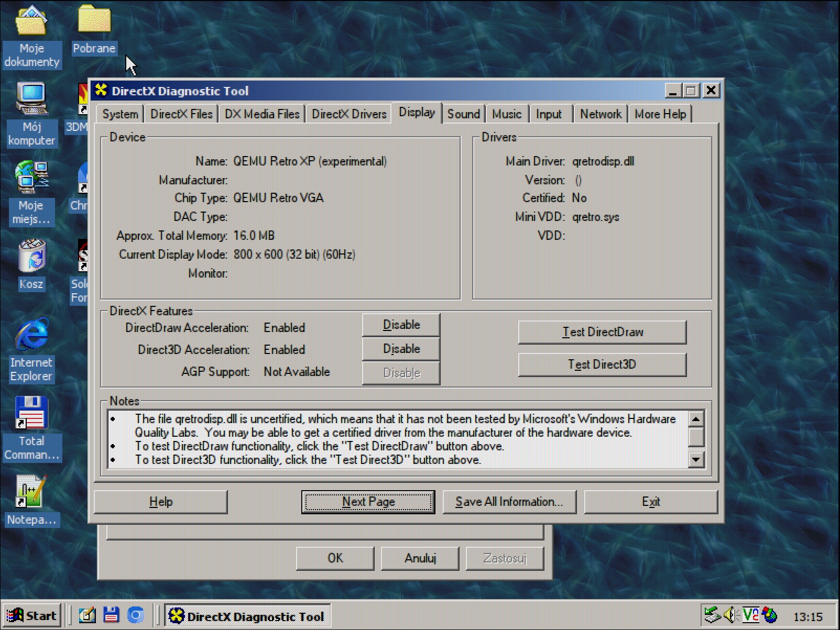Screen dimensions: 840x630
Task: Select the Display tab
Action: [x=417, y=112]
